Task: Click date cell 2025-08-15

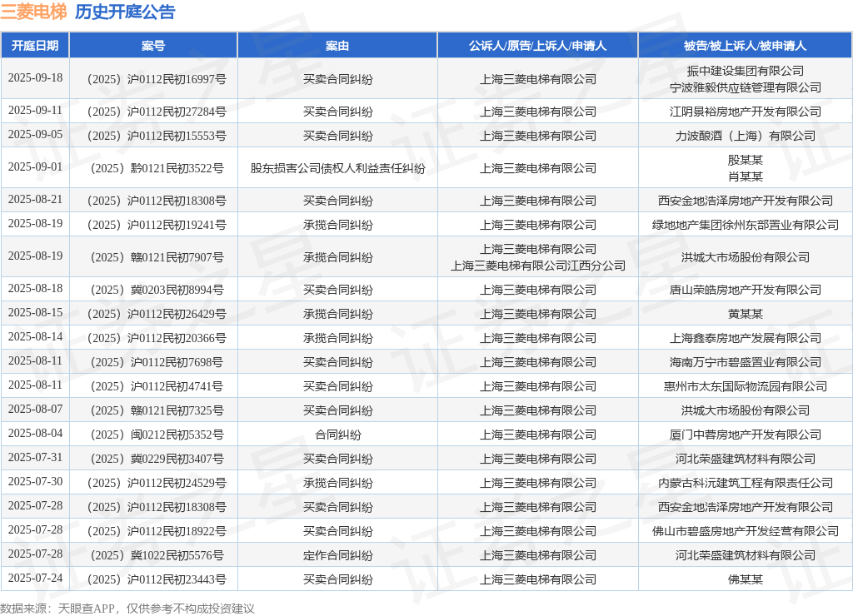Action: (x=35, y=313)
